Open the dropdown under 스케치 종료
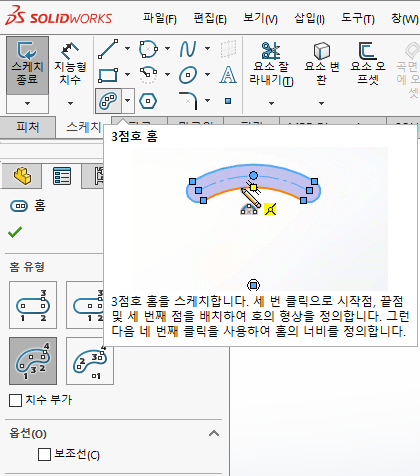The image size is (420, 476). pyautogui.click(x=27, y=104)
